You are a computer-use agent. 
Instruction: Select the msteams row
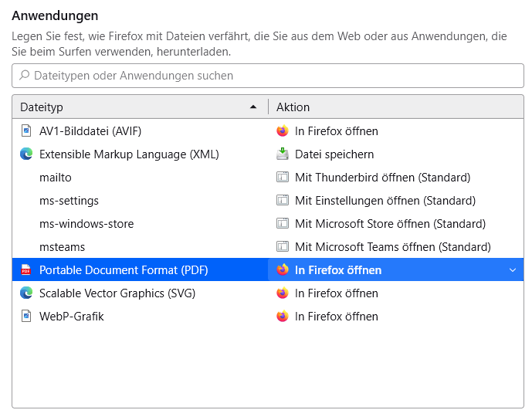(62, 247)
